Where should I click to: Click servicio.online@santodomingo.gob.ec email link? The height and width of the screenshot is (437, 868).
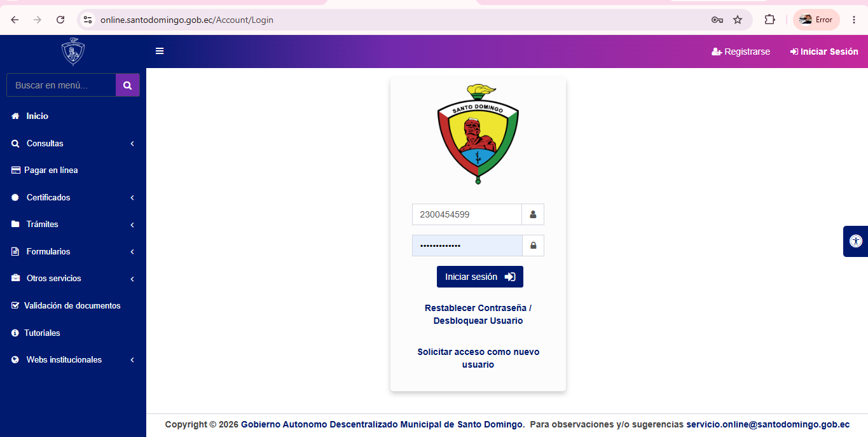pos(768,424)
